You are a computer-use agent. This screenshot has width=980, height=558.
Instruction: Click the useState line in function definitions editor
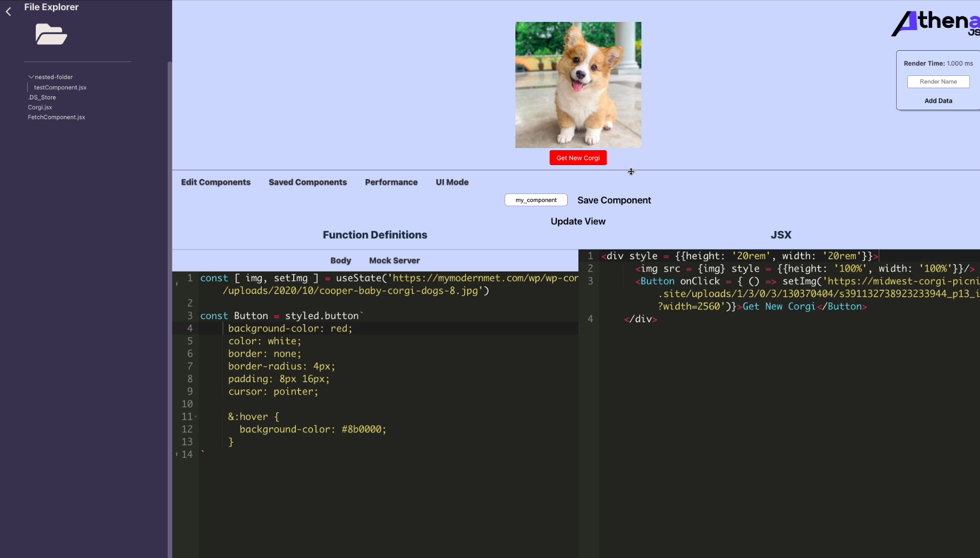[x=389, y=284]
